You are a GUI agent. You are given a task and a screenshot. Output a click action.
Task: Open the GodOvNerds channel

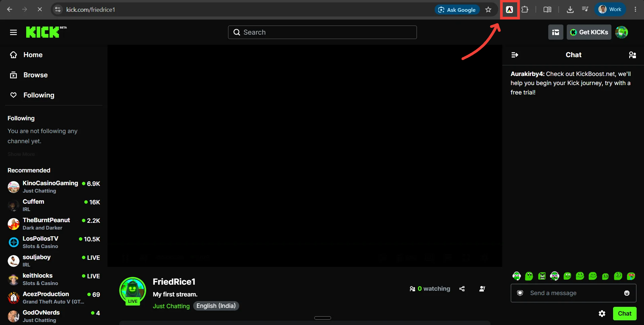coord(54,316)
